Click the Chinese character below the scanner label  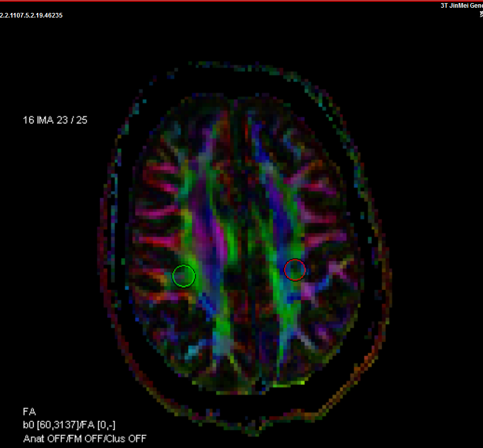click(x=480, y=14)
